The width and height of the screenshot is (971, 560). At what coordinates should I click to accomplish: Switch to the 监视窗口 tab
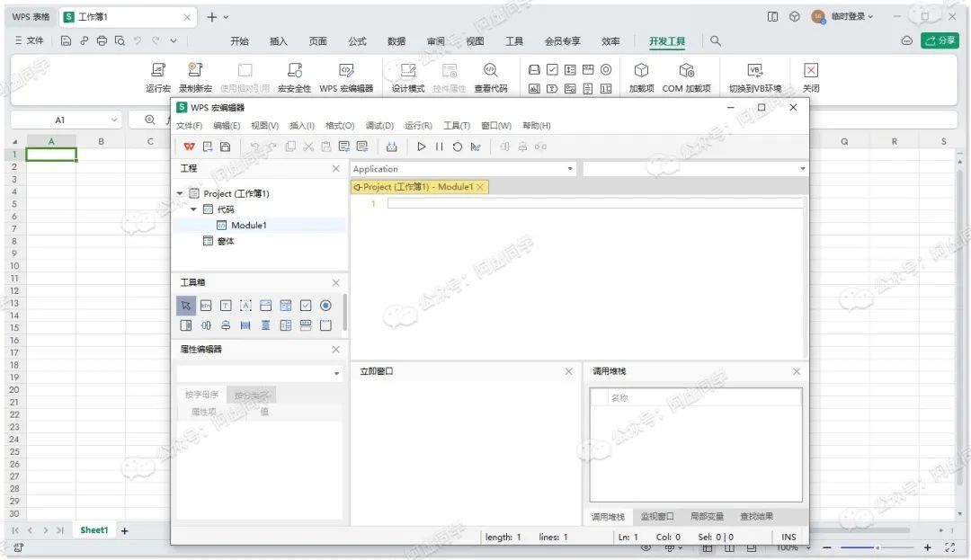point(657,516)
